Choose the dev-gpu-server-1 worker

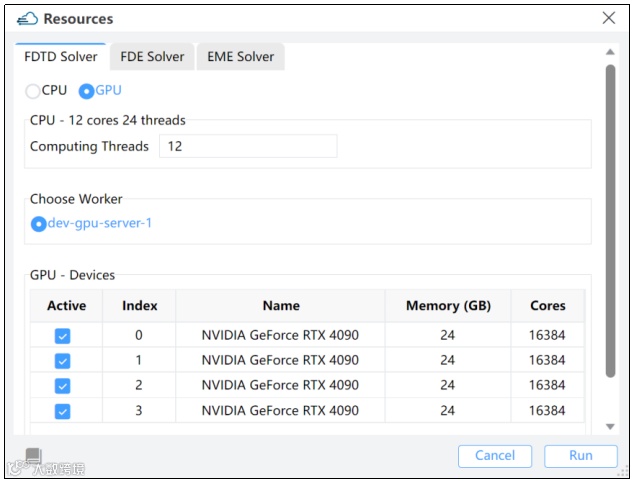(x=39, y=224)
